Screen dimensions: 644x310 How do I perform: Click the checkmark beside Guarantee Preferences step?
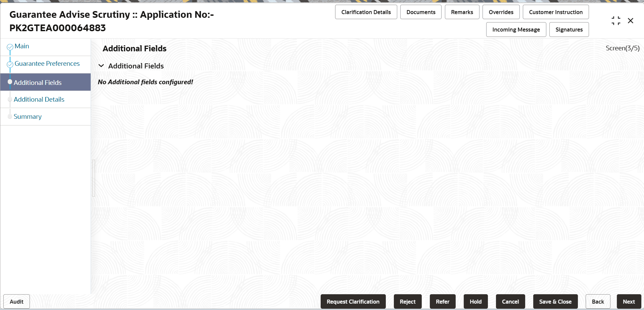tap(10, 63)
